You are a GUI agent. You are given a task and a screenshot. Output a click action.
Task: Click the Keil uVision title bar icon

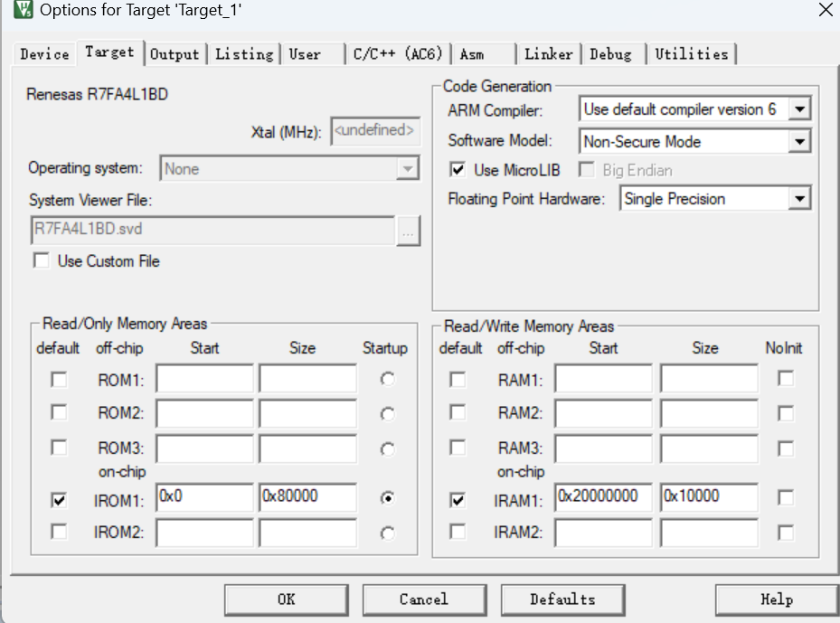23,9
